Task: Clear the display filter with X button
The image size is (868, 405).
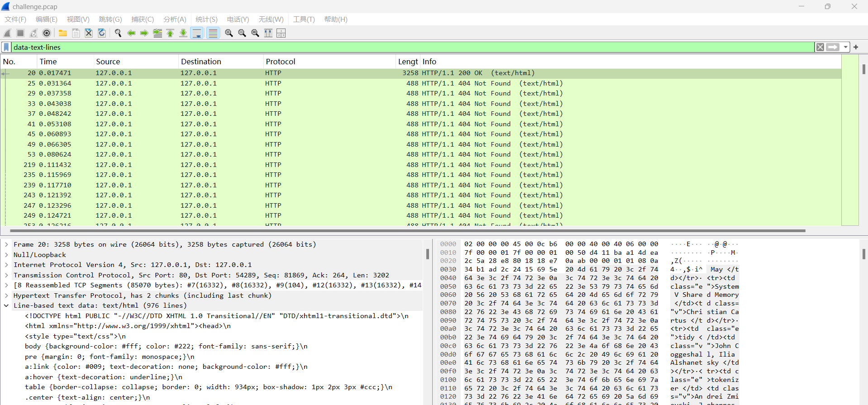Action: tap(820, 47)
